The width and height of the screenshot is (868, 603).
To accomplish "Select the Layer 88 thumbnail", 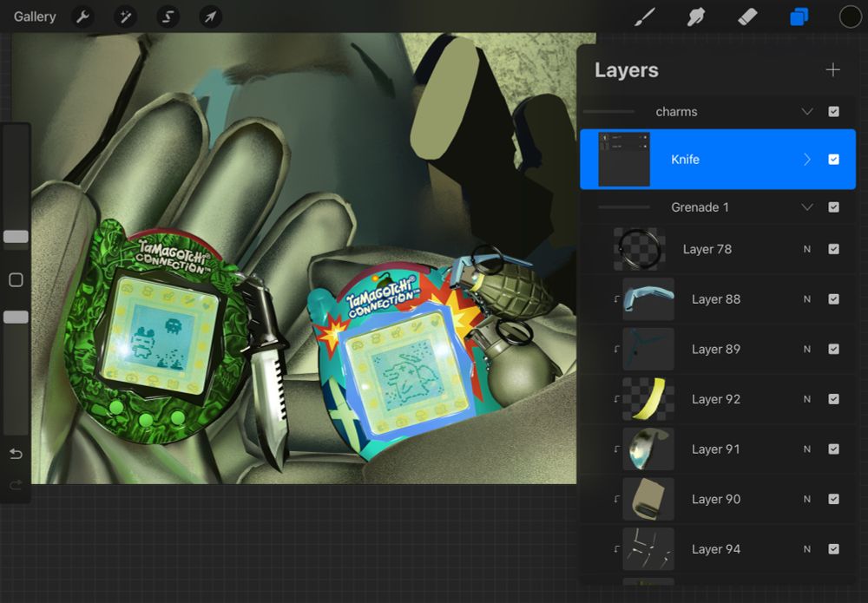I will 648,299.
